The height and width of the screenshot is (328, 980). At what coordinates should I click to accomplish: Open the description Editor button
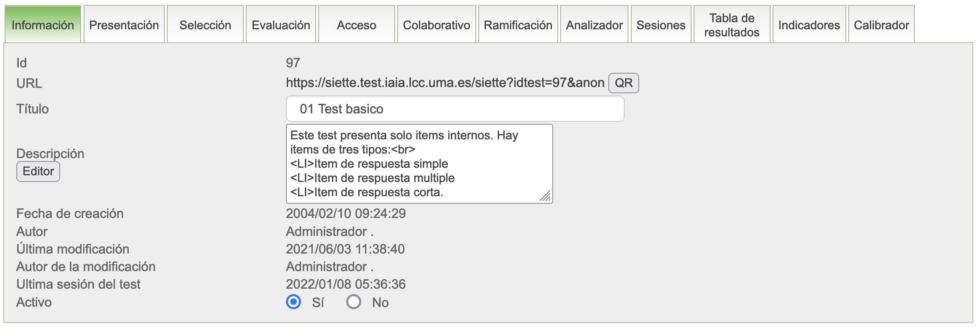(x=38, y=172)
